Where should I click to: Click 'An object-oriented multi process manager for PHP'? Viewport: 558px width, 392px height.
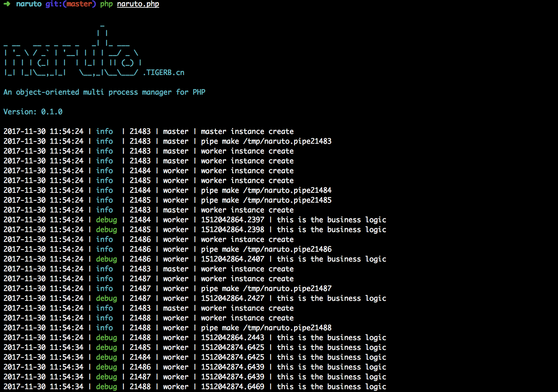coord(104,92)
